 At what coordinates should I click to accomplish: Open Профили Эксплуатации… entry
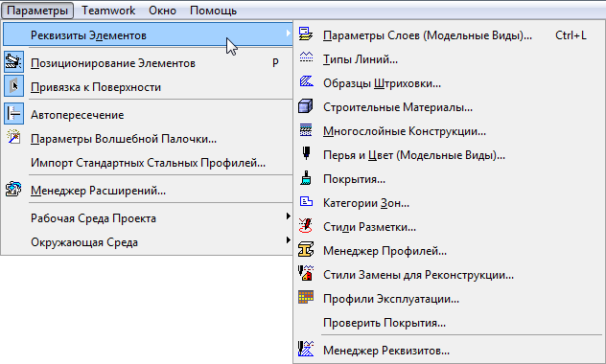tap(391, 298)
